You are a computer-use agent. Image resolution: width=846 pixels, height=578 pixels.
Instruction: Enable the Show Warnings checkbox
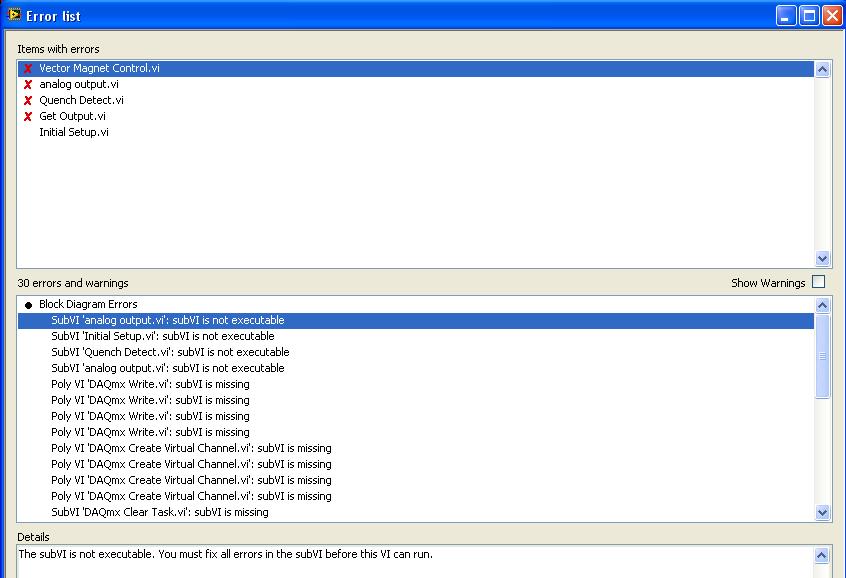point(818,282)
